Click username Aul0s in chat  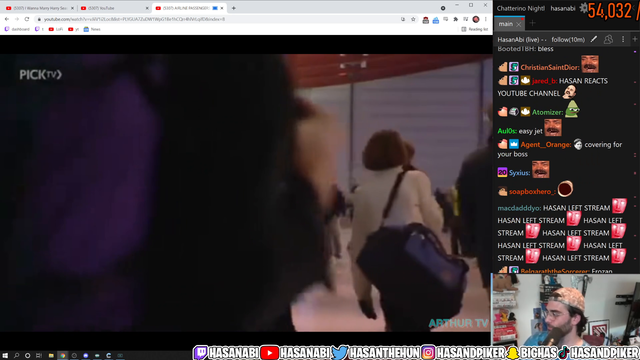(x=507, y=131)
